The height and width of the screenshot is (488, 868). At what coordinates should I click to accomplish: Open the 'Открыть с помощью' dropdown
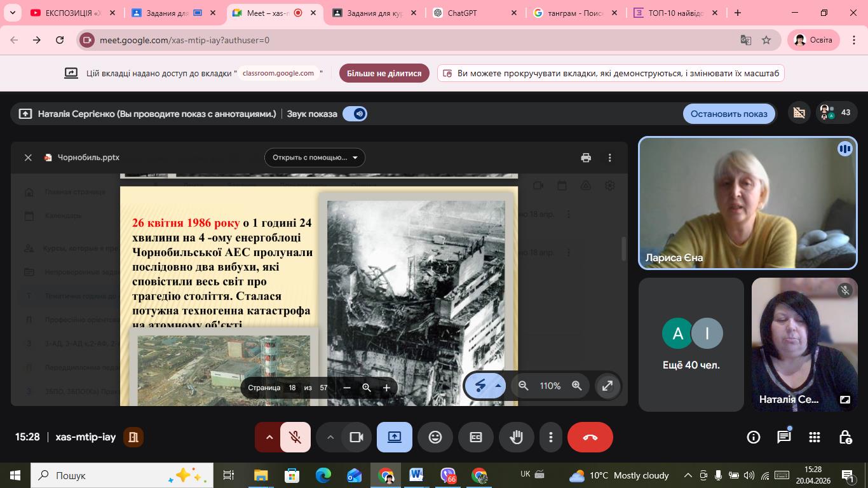pos(315,158)
